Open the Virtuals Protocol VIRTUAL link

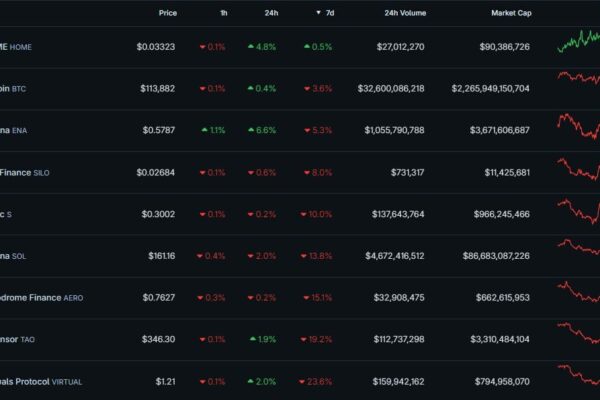pyautogui.click(x=41, y=382)
